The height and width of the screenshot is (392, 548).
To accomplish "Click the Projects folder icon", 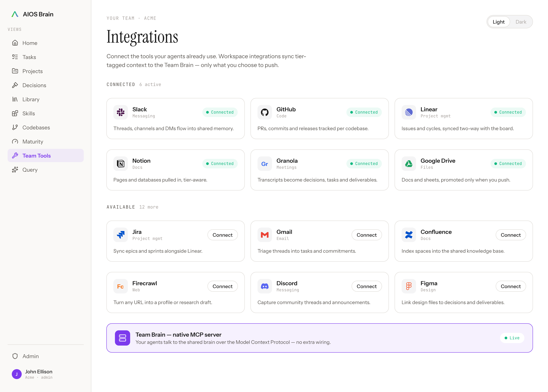I will tap(15, 71).
